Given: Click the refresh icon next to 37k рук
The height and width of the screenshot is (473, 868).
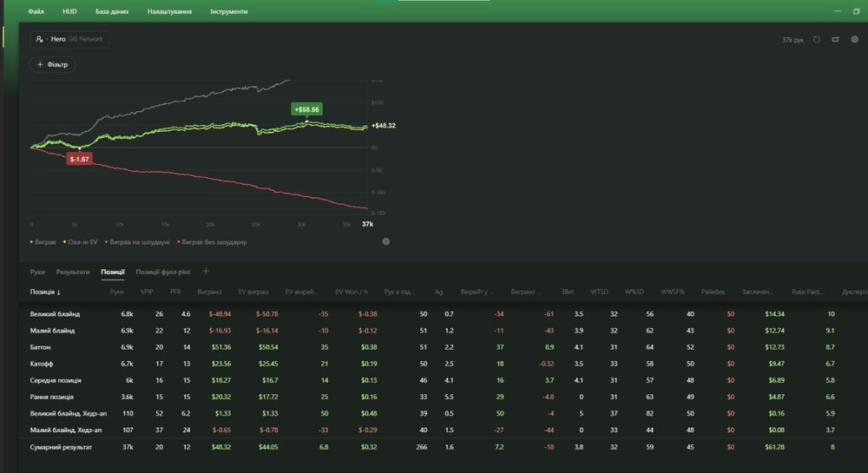Looking at the screenshot, I should pyautogui.click(x=817, y=39).
